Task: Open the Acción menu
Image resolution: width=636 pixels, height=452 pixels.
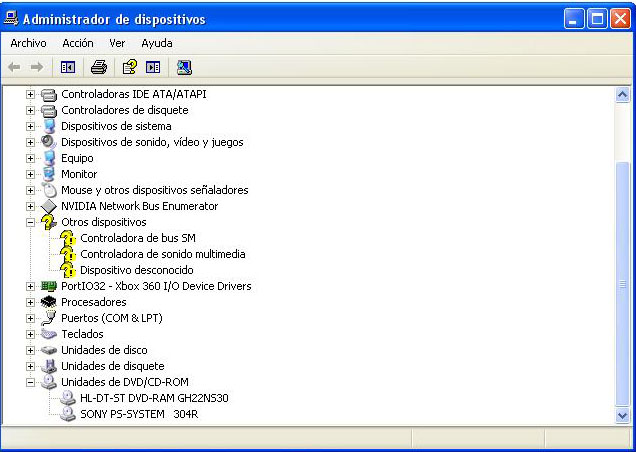Action: tap(78, 43)
